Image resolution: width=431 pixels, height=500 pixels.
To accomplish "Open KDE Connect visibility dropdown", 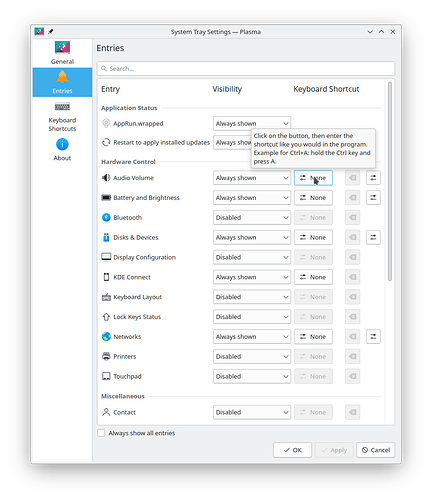I will point(252,277).
